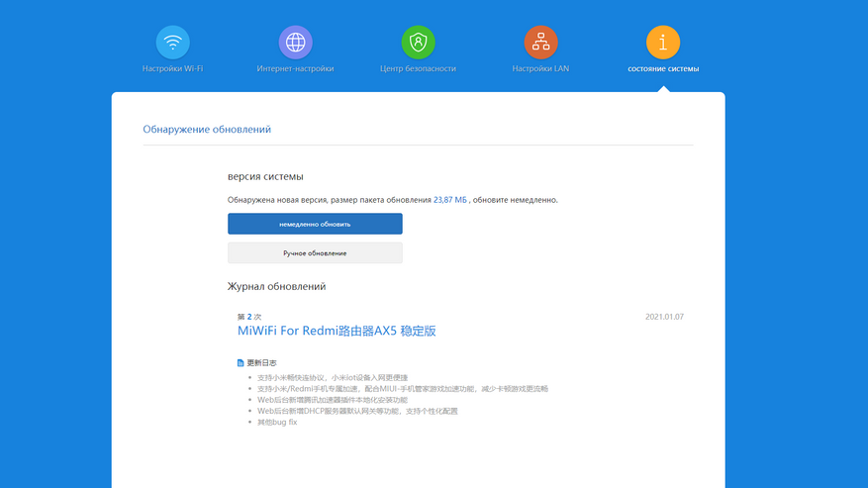Switch to Настройки Wi-Fi tab label
This screenshot has width=868, height=488.
[173, 68]
